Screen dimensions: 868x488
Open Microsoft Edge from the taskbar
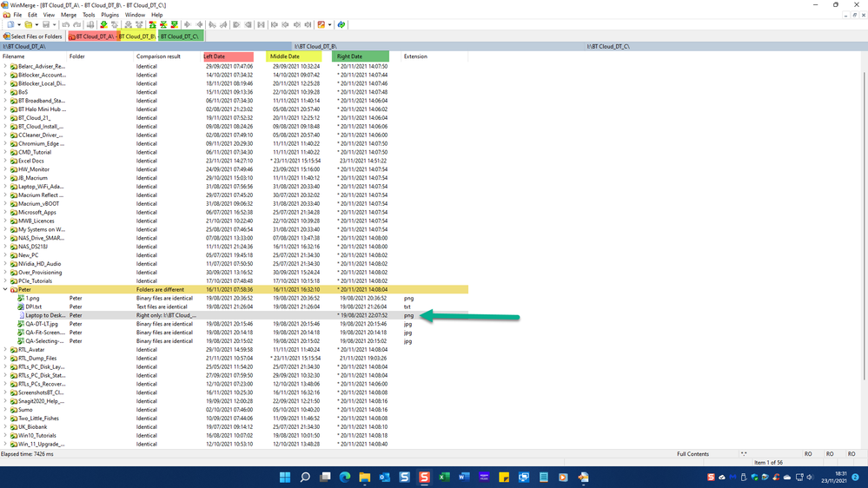point(345,478)
